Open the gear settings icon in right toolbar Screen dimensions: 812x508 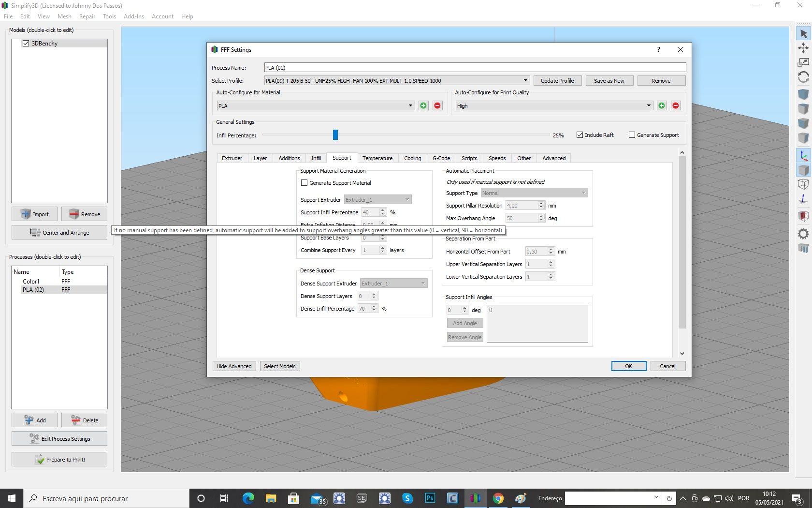point(803,234)
